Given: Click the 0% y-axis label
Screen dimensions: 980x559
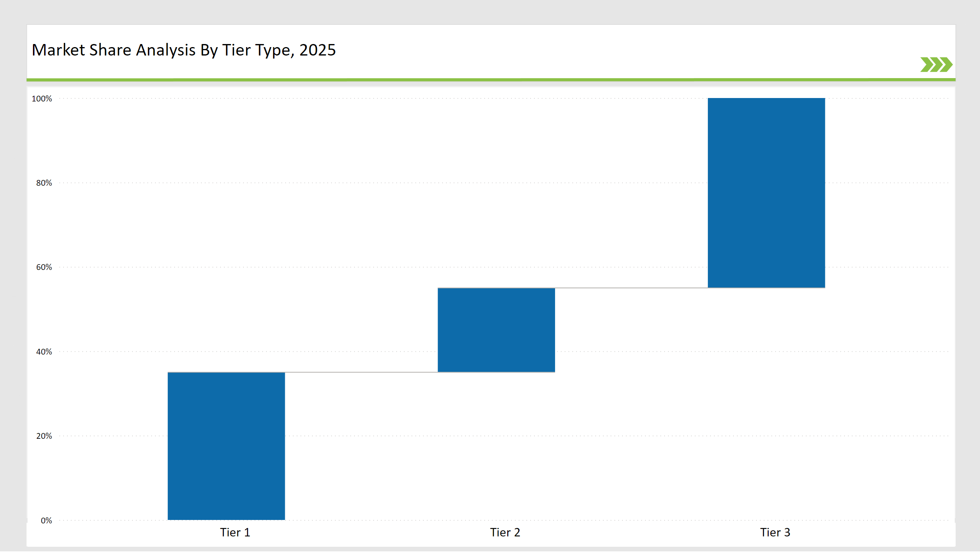Looking at the screenshot, I should (46, 520).
